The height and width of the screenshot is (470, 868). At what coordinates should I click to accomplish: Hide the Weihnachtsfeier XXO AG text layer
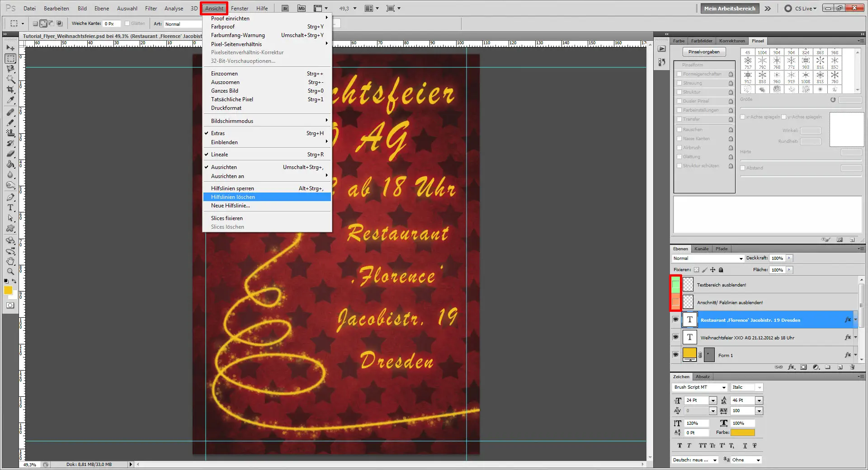[x=675, y=337]
